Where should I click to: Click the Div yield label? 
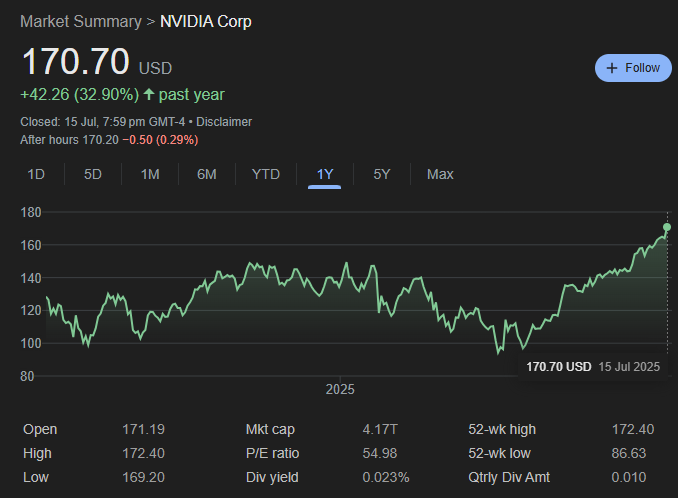pos(272,477)
